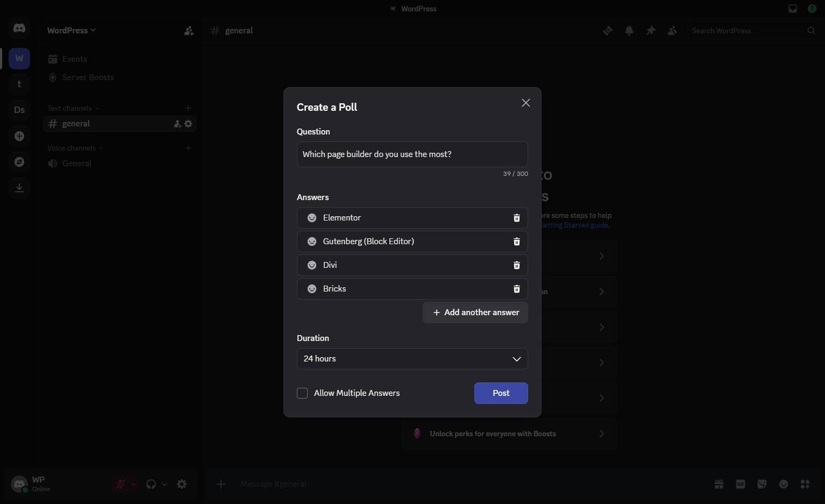Open Discord direct messages home icon
Screen dimensions: 825x504
click(19, 28)
